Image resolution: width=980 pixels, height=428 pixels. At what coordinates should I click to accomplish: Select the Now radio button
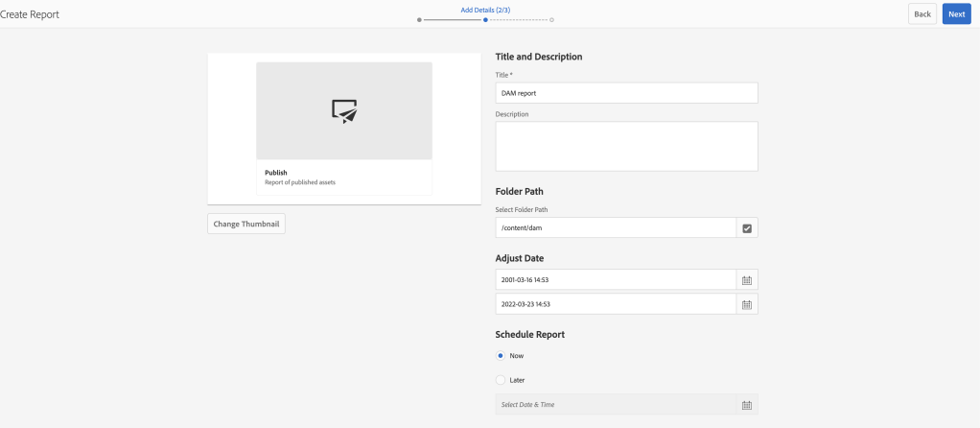[501, 356]
